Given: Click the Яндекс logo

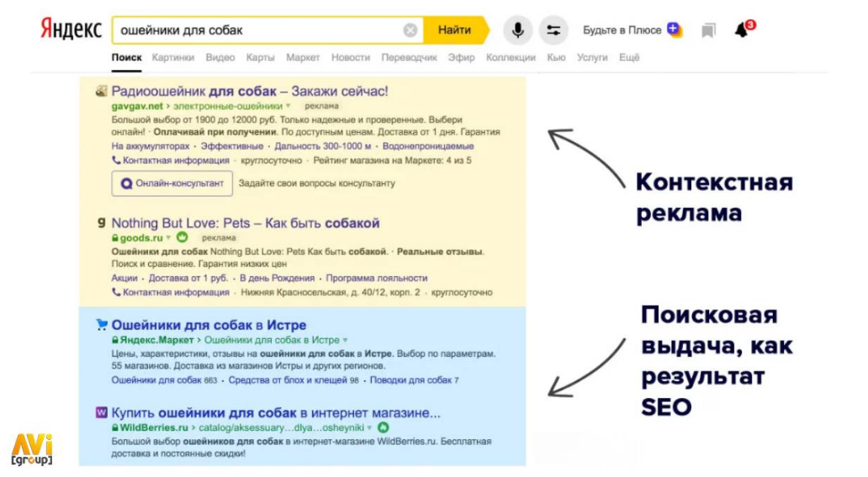Looking at the screenshot, I should point(71,29).
